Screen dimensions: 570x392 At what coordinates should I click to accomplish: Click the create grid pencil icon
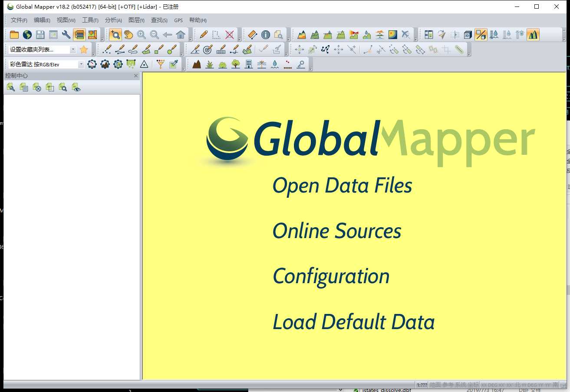[x=221, y=49]
